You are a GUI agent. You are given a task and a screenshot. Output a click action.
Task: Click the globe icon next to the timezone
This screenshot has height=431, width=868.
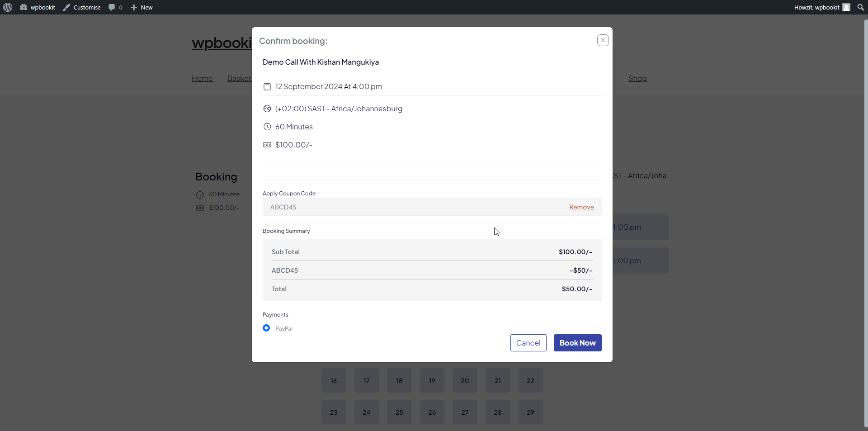[267, 109]
